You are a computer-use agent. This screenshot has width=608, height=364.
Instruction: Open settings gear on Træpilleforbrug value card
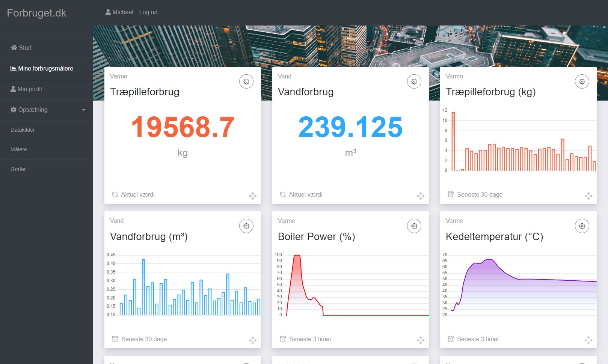[x=246, y=81]
